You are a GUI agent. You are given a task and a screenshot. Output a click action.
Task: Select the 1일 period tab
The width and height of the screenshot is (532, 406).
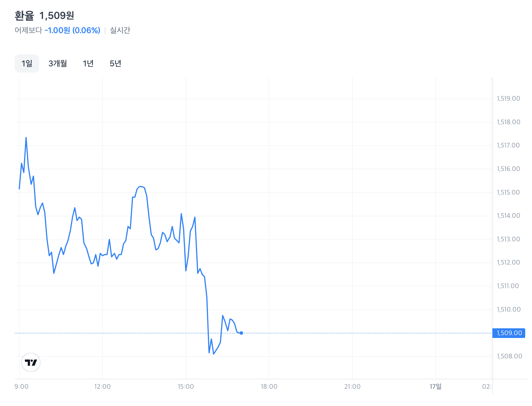coord(27,64)
